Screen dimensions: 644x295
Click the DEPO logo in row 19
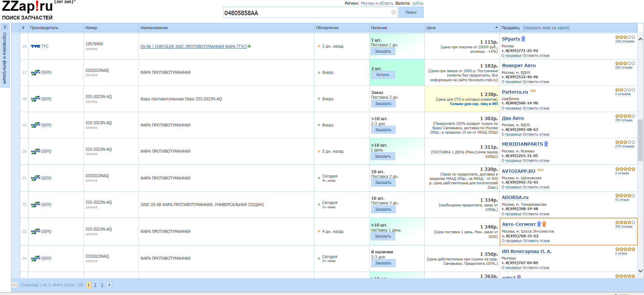(x=36, y=125)
